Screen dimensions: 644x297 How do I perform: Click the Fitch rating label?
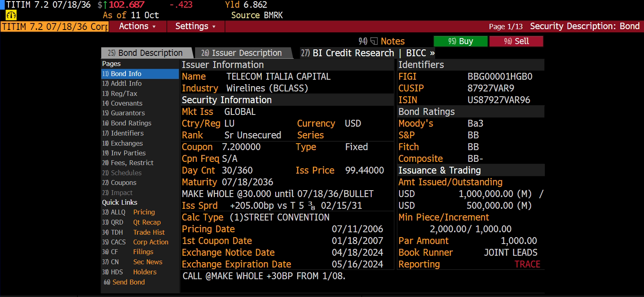(408, 147)
